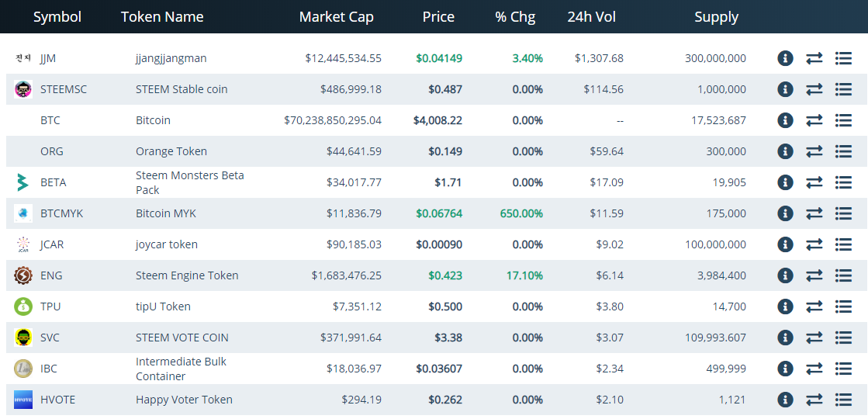Click exchange arrows for STEEMSC
Screen dimensions: 868x419
(x=814, y=89)
